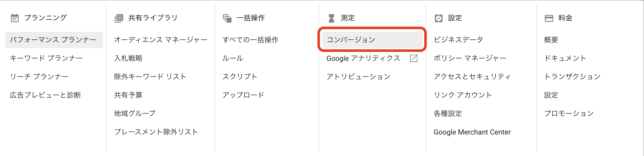Click the 一括操作 stacked copies icon
The width and height of the screenshot is (644, 156).
pyautogui.click(x=227, y=18)
